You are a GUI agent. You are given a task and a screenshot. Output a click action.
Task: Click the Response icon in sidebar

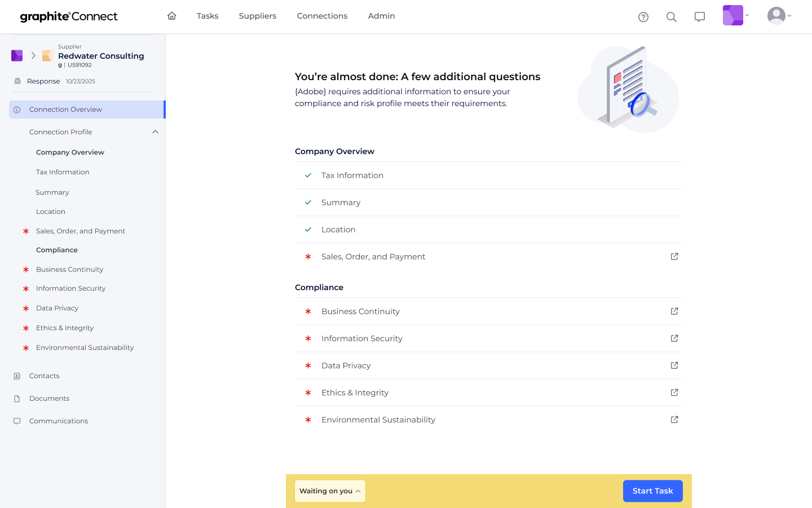click(17, 81)
